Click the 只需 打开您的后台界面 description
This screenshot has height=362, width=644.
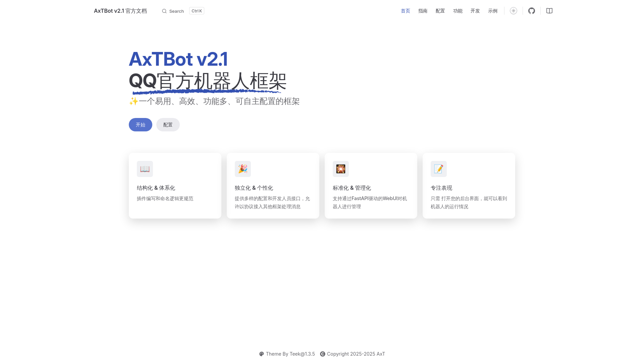[469, 202]
